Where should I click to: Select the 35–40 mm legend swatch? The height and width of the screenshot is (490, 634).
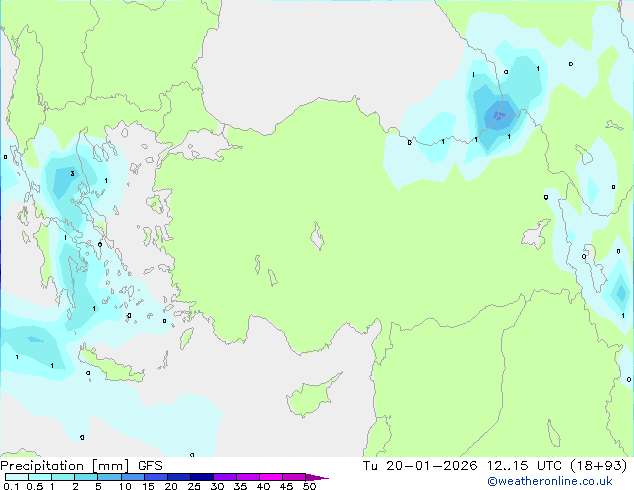tap(247, 477)
